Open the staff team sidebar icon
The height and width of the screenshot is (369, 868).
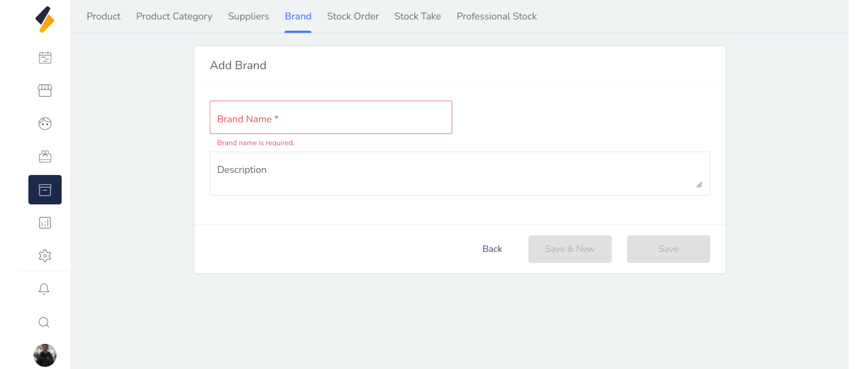pyautogui.click(x=45, y=156)
